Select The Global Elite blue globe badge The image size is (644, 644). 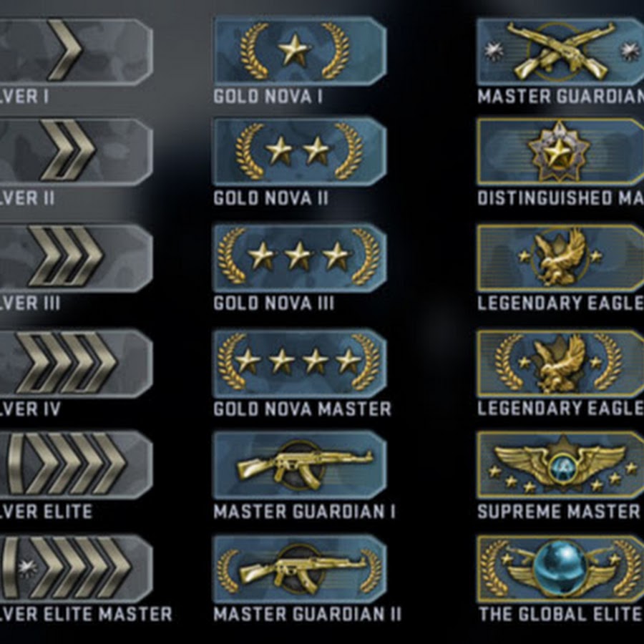point(560,570)
